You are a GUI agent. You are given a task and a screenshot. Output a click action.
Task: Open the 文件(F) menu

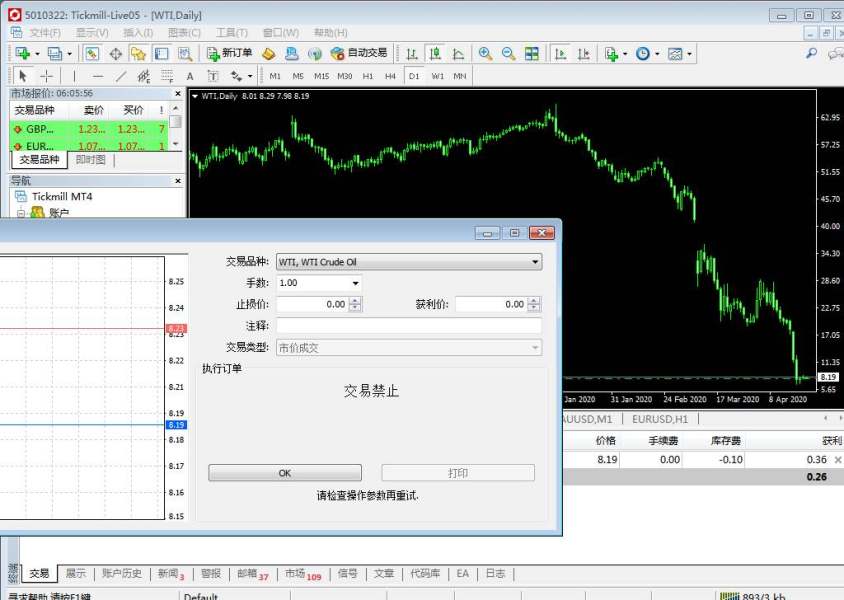(x=45, y=33)
